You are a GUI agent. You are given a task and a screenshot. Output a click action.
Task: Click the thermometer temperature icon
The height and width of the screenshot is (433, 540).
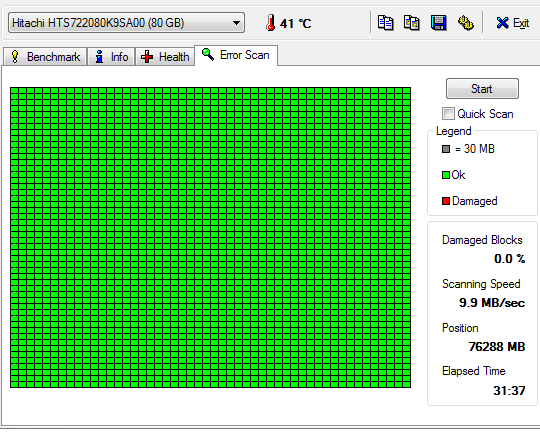tap(271, 23)
